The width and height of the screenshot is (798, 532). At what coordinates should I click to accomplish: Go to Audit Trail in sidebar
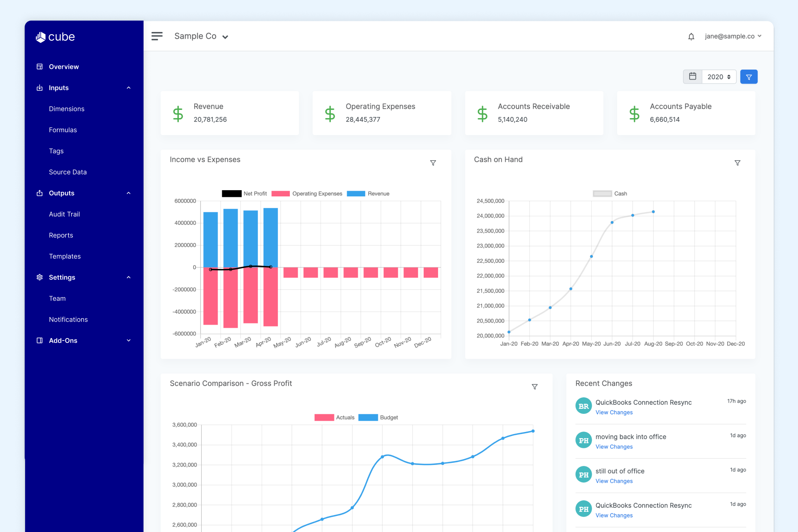click(64, 214)
